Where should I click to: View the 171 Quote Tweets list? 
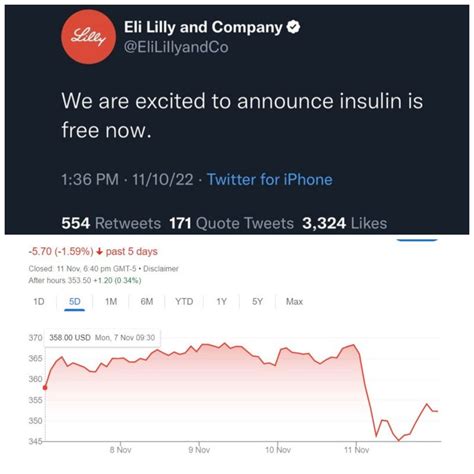pyautogui.click(x=231, y=223)
